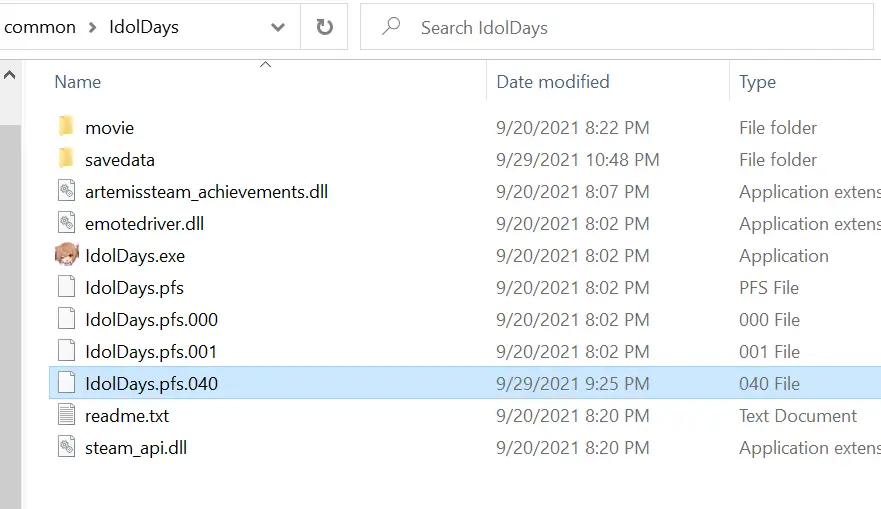881x509 pixels.
Task: Select the artemissteam_achievements.dll file icon
Action: pyautogui.click(x=66, y=191)
